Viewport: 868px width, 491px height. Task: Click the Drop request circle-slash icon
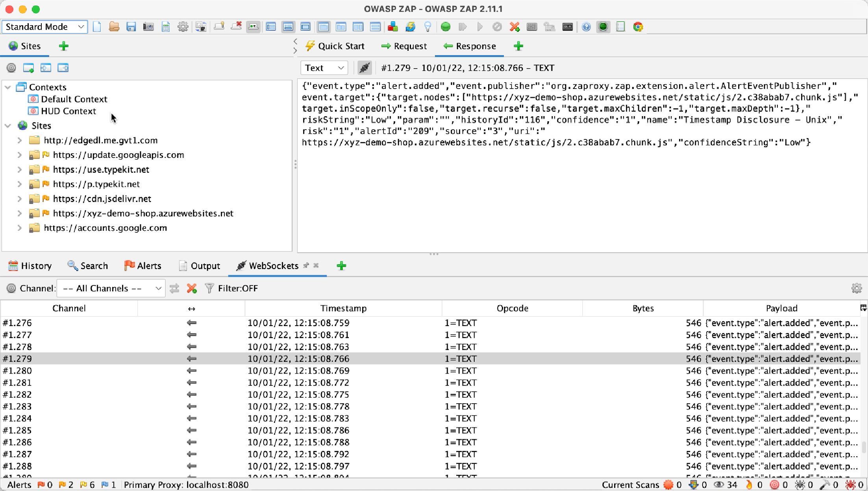(497, 27)
